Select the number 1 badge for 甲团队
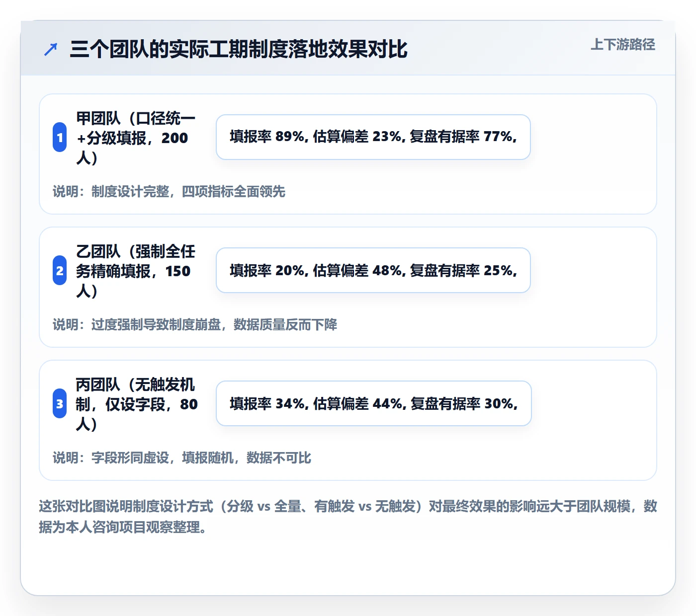 click(x=60, y=137)
